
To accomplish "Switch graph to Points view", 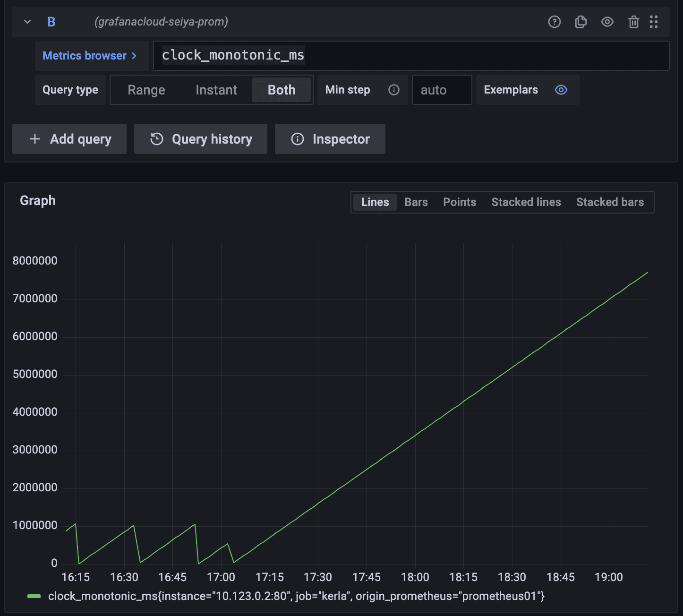I will (x=460, y=202).
